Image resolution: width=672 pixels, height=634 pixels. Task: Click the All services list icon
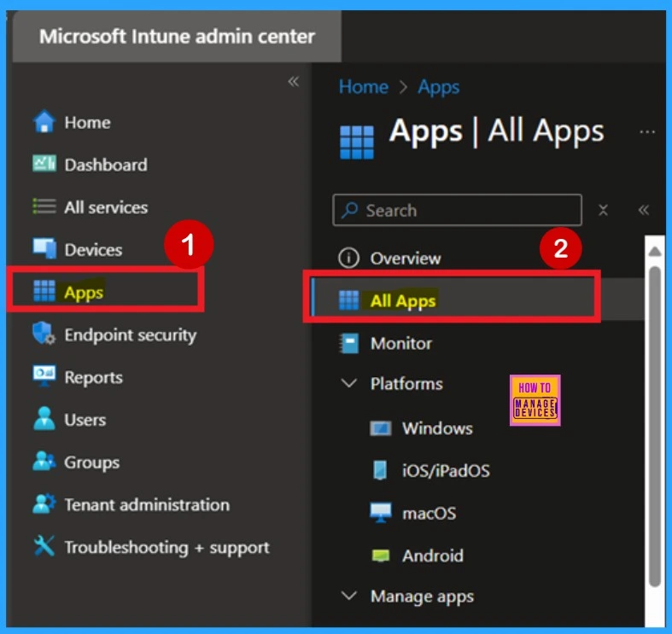point(44,206)
